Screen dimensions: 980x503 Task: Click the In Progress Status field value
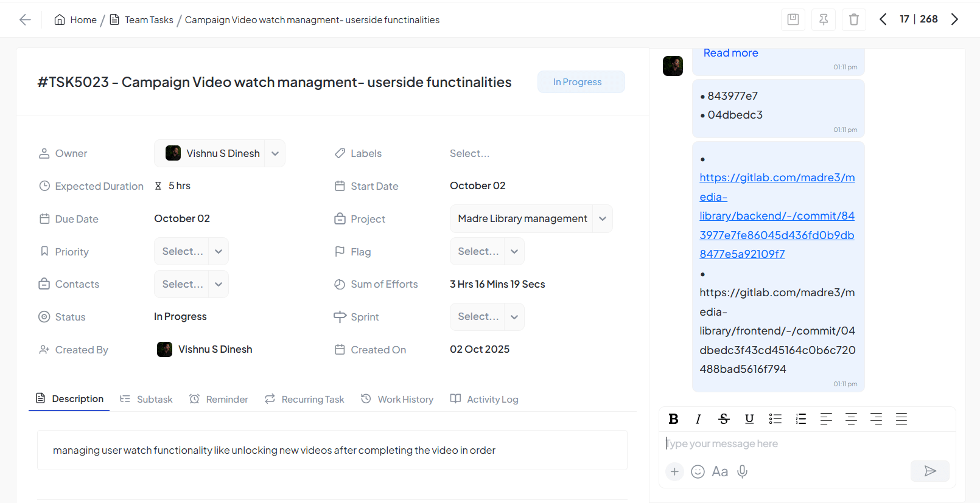(180, 316)
